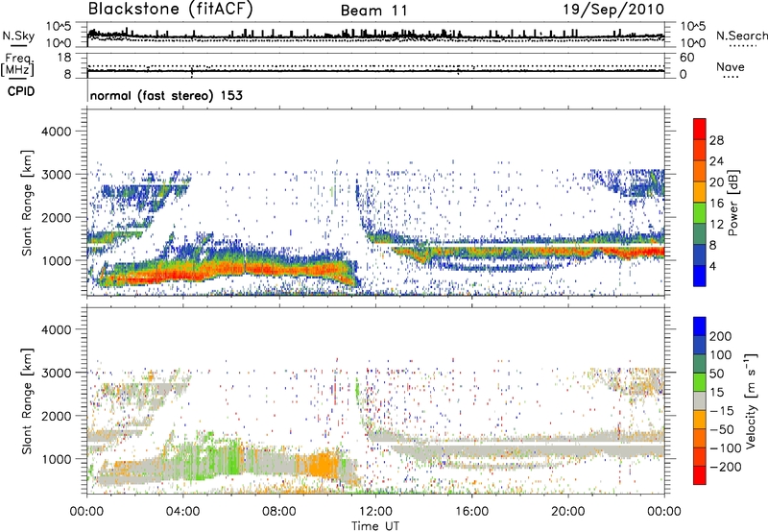Click the 'Beam 11' label
The height and width of the screenshot is (532, 768).
374,11
